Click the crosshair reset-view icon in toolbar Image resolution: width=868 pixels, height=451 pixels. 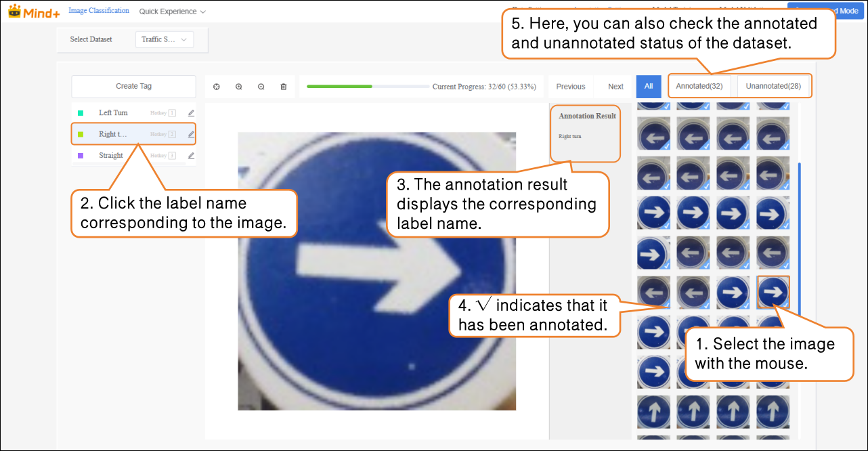click(x=217, y=87)
